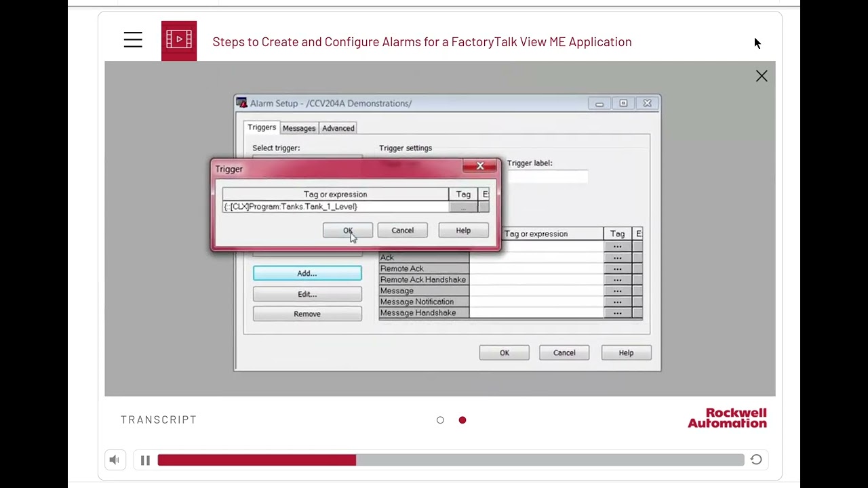Click the Edit... trigger button
The width and height of the screenshot is (868, 488).
tap(307, 294)
